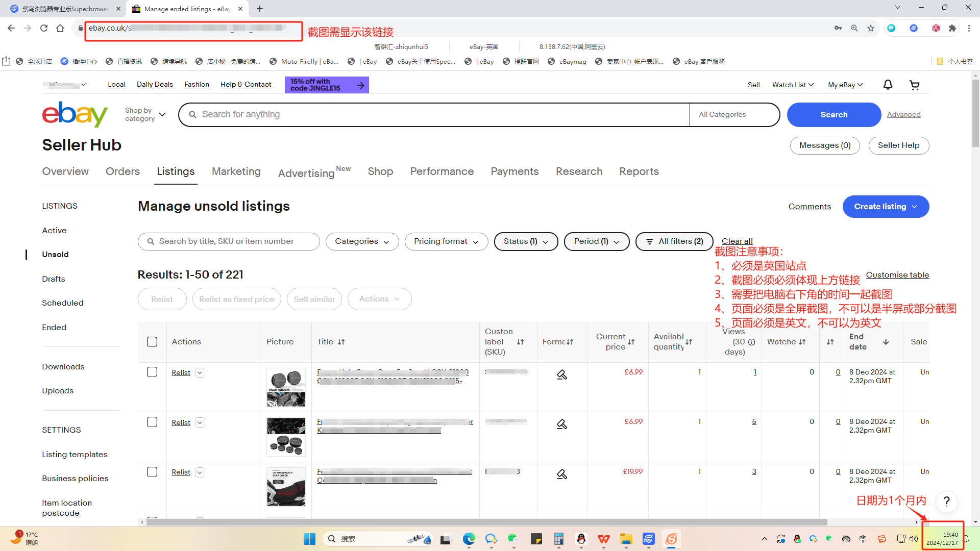This screenshot has width=980, height=551.
Task: Click the Search by title or SKU field
Action: (229, 241)
